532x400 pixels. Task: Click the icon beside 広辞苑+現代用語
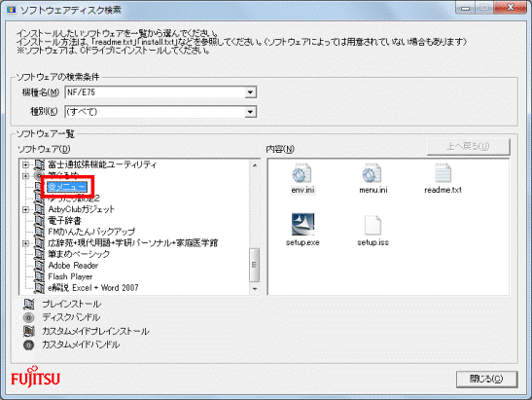(x=39, y=243)
